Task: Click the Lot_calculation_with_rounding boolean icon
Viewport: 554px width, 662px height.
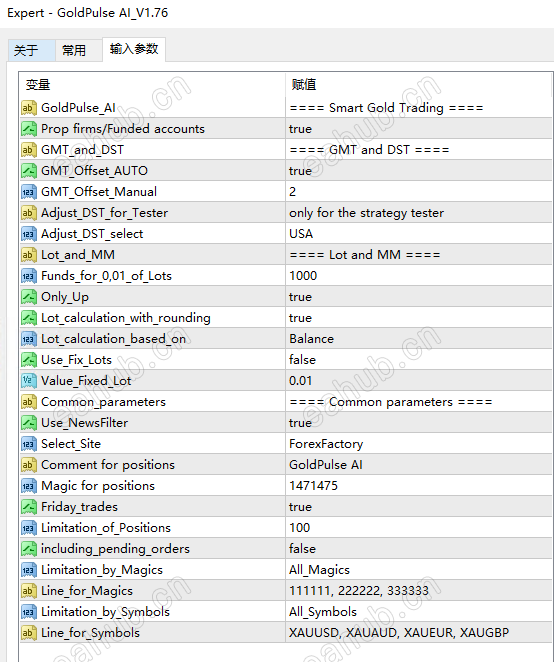Action: click(x=29, y=318)
